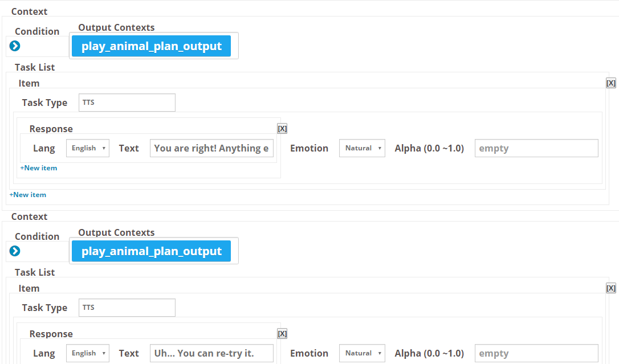Screen dimensions: 619x364
Task: Click the Alpha field in the first Context
Action: (x=536, y=148)
